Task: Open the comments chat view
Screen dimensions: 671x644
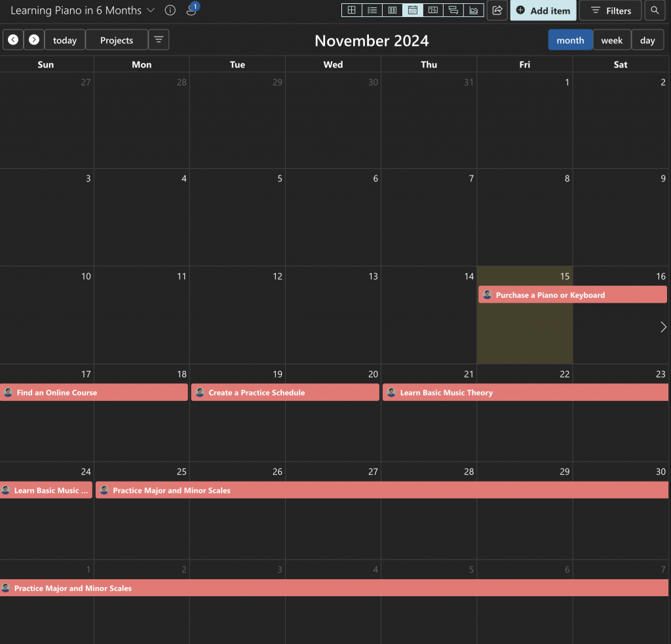Action: tap(453, 10)
